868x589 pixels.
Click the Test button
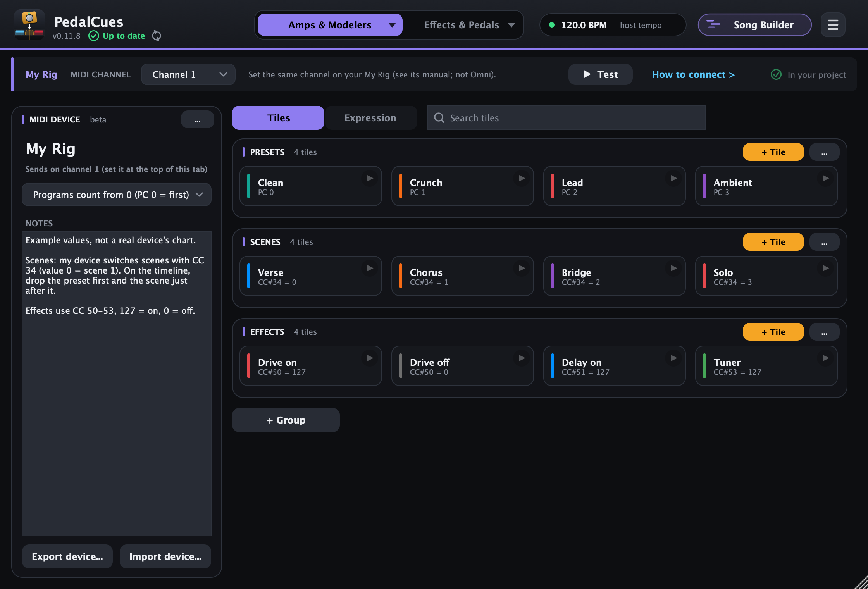click(600, 74)
